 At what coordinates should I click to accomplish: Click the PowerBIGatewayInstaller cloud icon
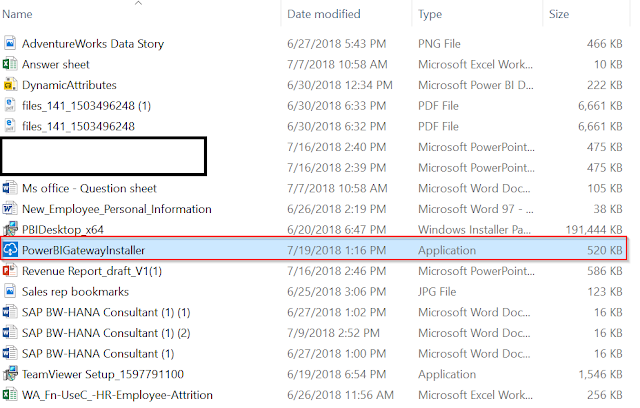pyautogui.click(x=10, y=250)
